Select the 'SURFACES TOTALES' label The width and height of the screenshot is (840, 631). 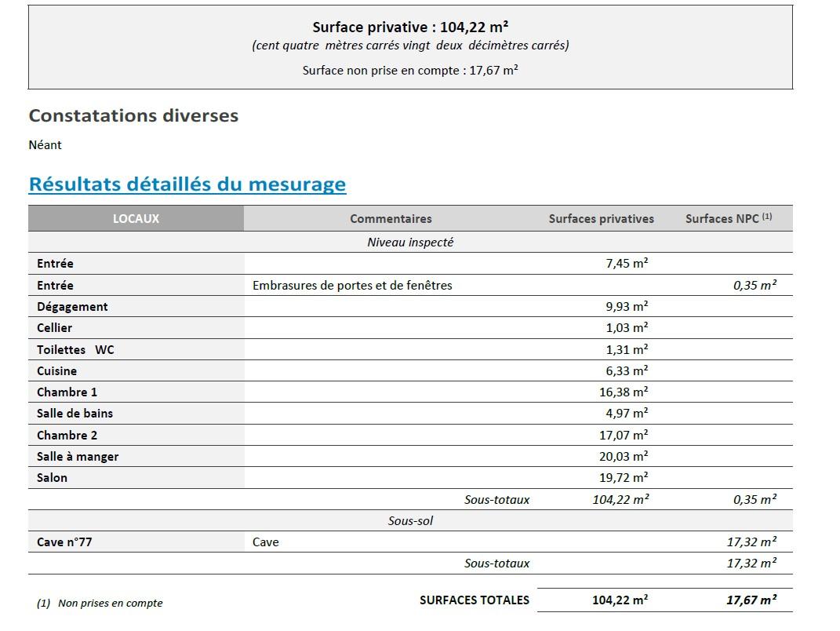(x=475, y=600)
